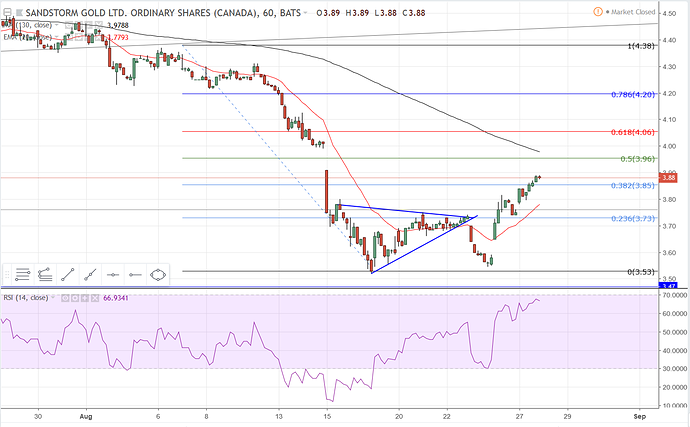Select the trend-based Fib extension tool
690x427 pixels.
point(45,272)
